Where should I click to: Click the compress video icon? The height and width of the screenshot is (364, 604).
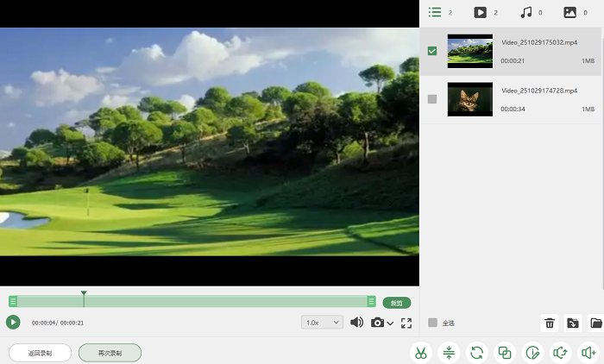449,353
